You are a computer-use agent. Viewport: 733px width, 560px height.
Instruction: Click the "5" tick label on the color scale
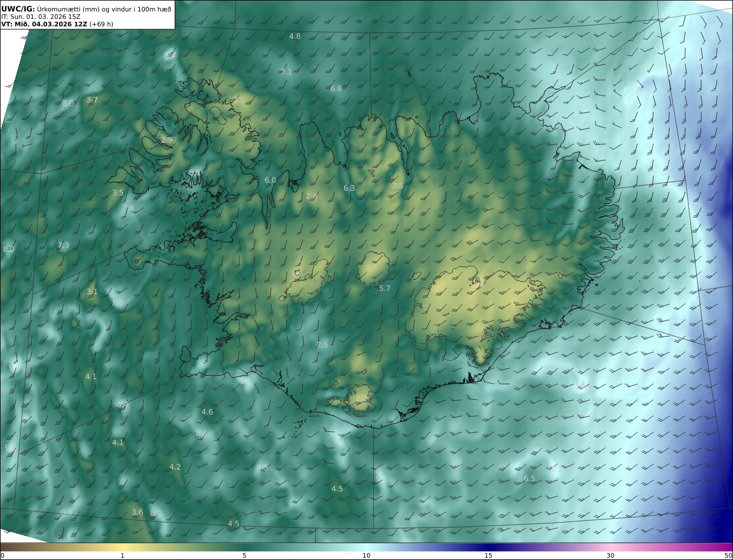245,555
